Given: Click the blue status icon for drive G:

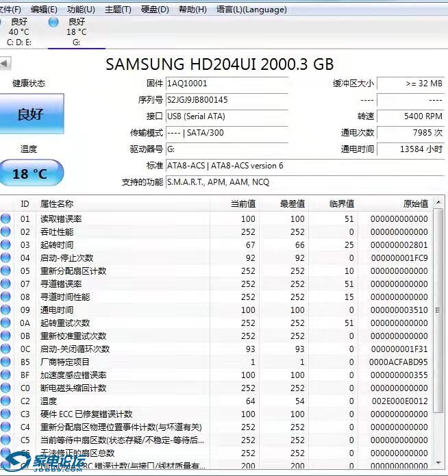Looking at the screenshot, I should 53,22.
